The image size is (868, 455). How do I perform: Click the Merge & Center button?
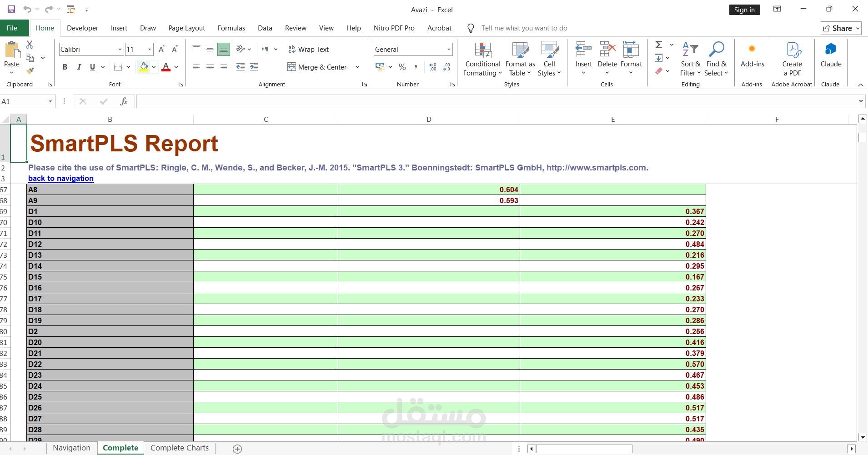tap(317, 67)
